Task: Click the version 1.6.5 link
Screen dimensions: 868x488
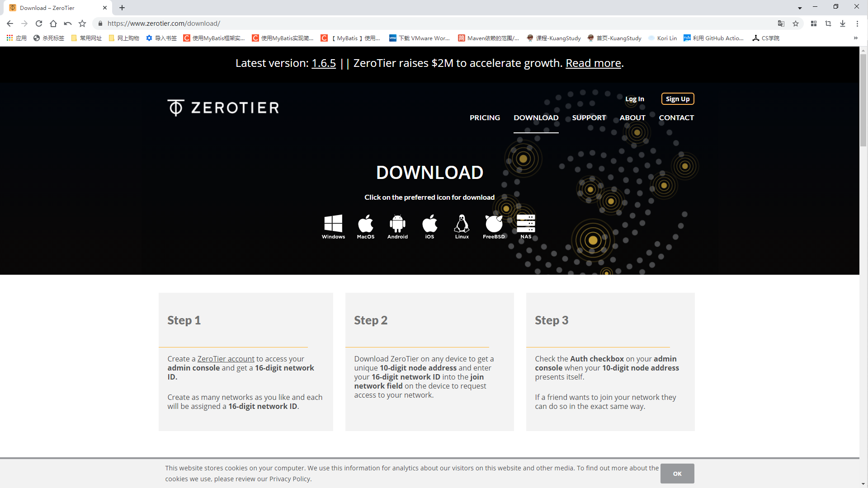Action: pyautogui.click(x=324, y=63)
